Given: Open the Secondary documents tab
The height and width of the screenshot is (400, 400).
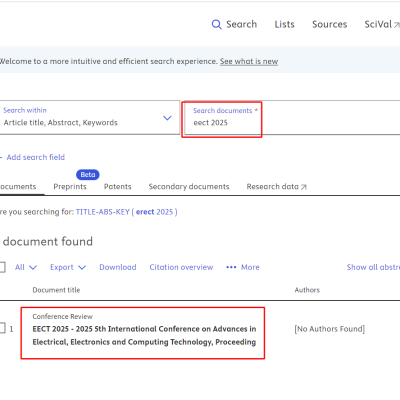Looking at the screenshot, I should pos(189,187).
